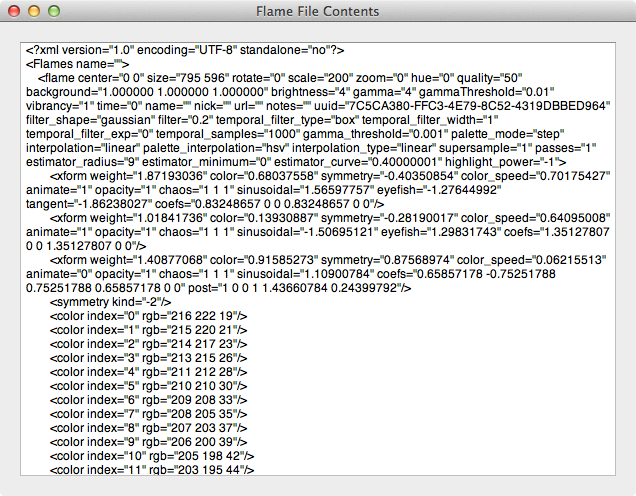Zoom window with the green button
Screen dimensions: 636x496
tap(54, 11)
